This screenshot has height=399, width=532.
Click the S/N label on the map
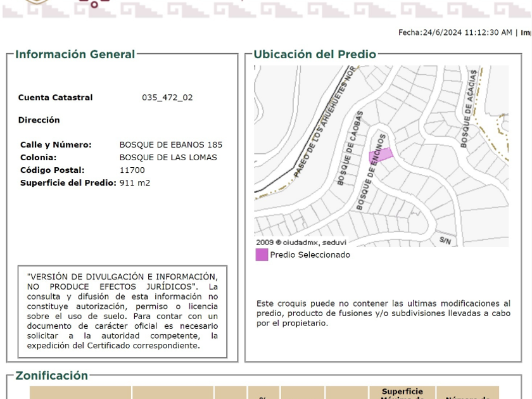pos(445,240)
